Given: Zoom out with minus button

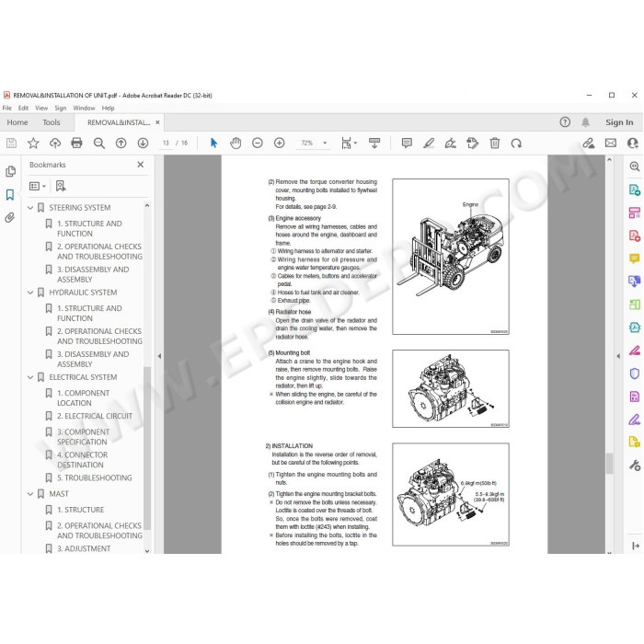Looking at the screenshot, I should [257, 143].
